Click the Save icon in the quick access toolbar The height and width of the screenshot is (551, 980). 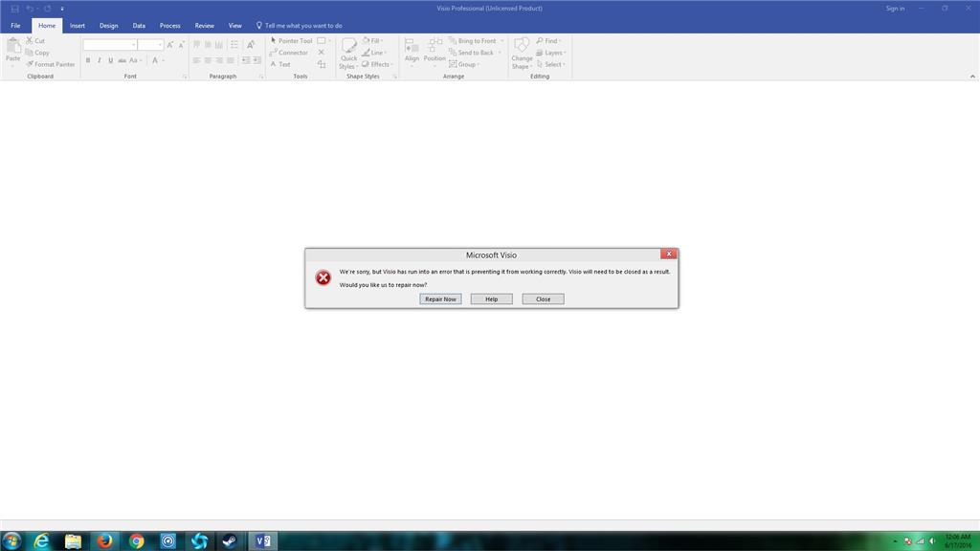click(x=14, y=9)
